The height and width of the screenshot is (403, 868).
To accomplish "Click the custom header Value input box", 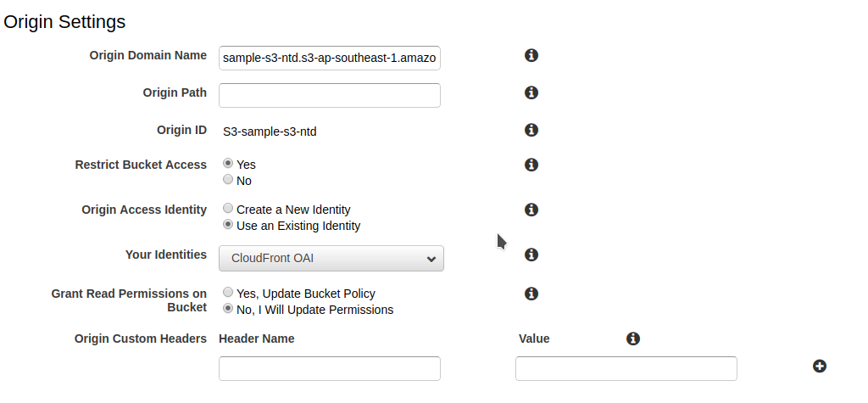I will click(x=626, y=368).
